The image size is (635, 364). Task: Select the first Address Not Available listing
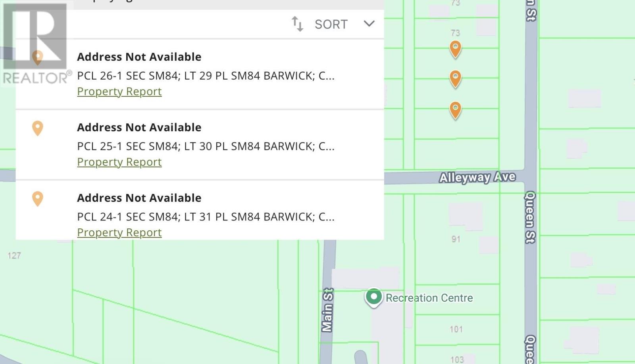139,57
